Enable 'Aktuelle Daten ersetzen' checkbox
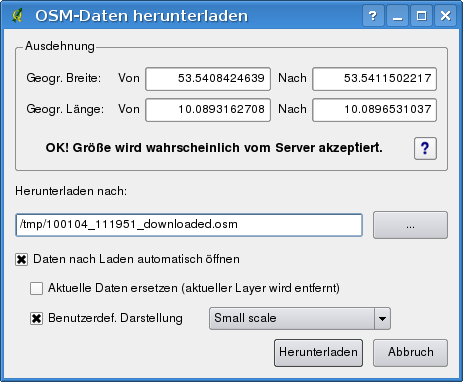463x382 pixels. 36,288
